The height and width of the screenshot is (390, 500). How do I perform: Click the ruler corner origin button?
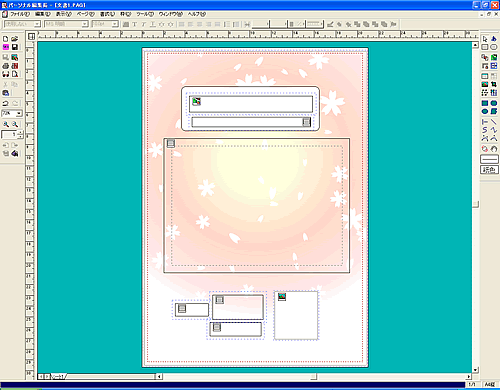(x=31, y=36)
